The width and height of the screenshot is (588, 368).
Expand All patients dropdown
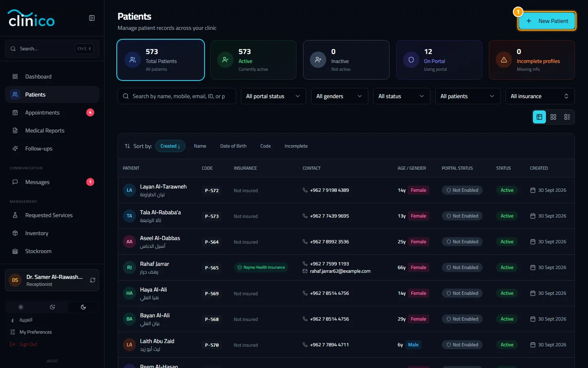coord(468,96)
